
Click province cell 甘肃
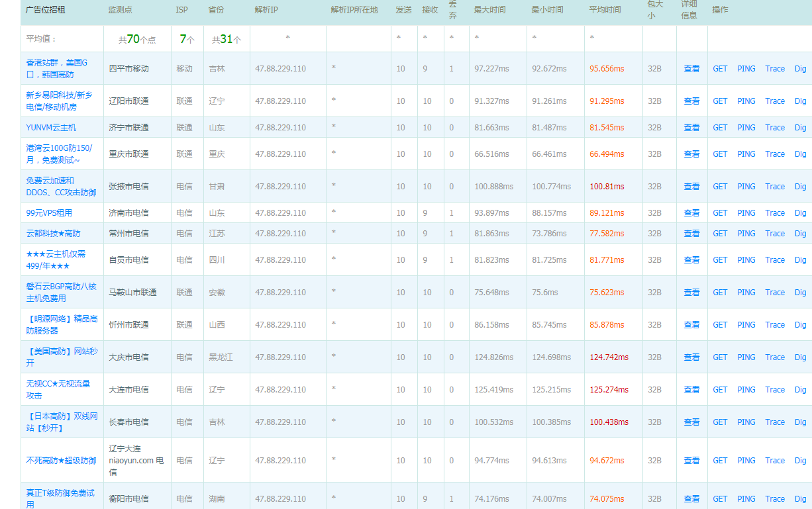pyautogui.click(x=217, y=187)
